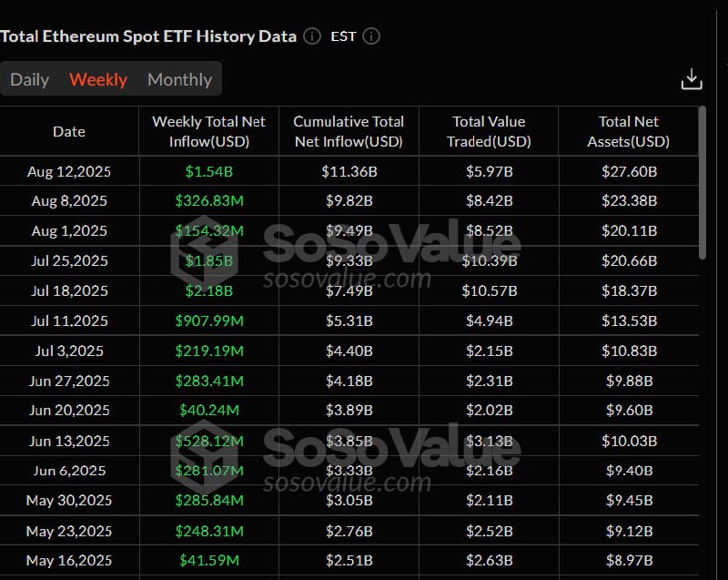Click the May 16,2025 date cell
Image resolution: width=728 pixels, height=580 pixels.
[69, 561]
